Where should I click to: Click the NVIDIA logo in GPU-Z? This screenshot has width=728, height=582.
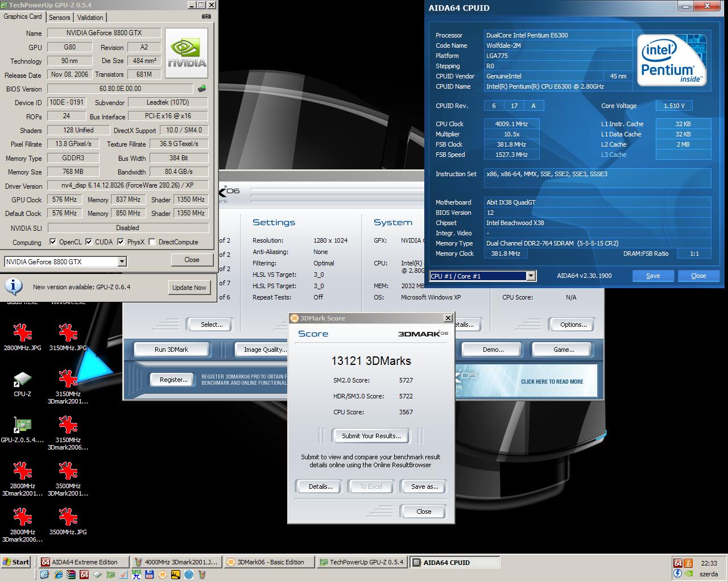coord(187,55)
